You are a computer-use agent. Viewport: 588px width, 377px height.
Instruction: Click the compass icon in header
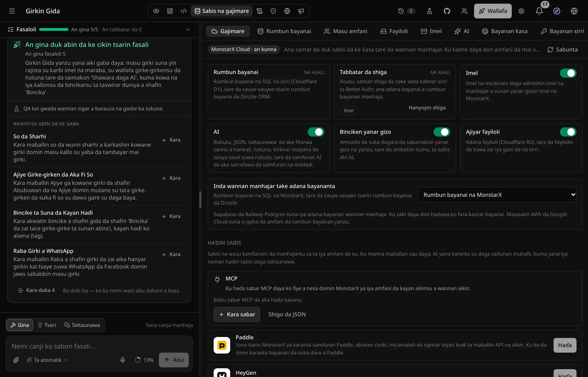coord(557,11)
